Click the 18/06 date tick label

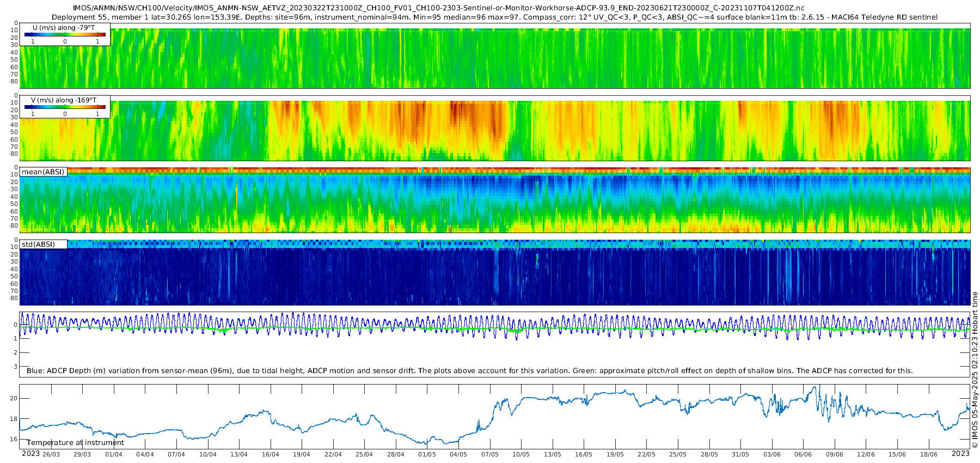[929, 454]
